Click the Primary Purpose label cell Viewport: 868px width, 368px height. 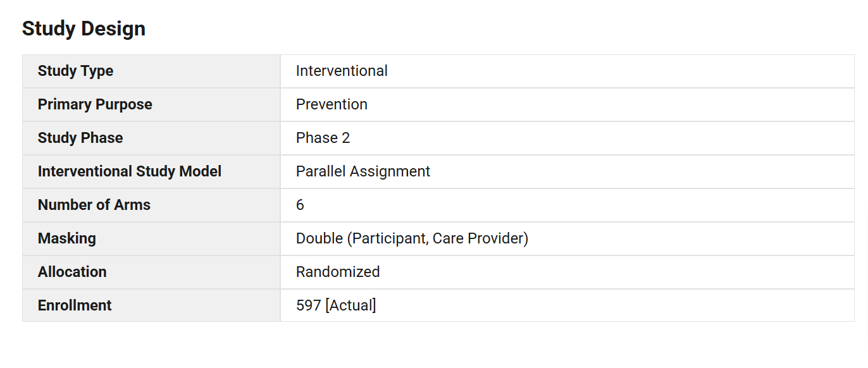pyautogui.click(x=95, y=104)
